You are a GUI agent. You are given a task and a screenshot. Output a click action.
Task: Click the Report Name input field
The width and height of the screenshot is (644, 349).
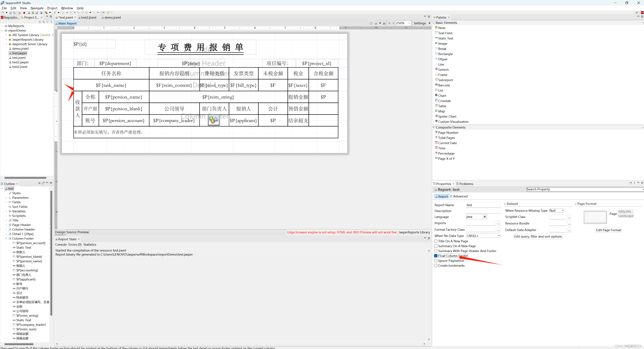(x=483, y=205)
